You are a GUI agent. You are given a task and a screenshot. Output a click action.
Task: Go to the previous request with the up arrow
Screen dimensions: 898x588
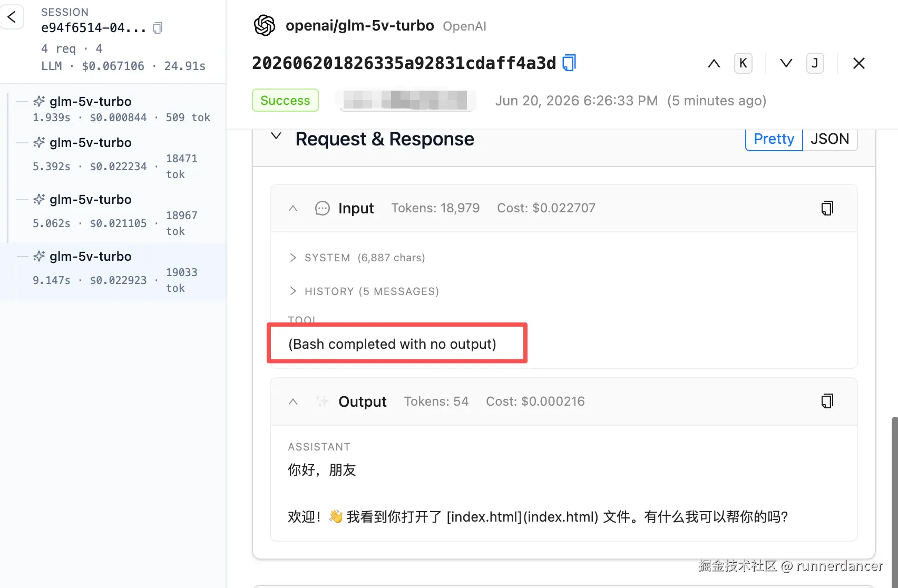click(714, 63)
